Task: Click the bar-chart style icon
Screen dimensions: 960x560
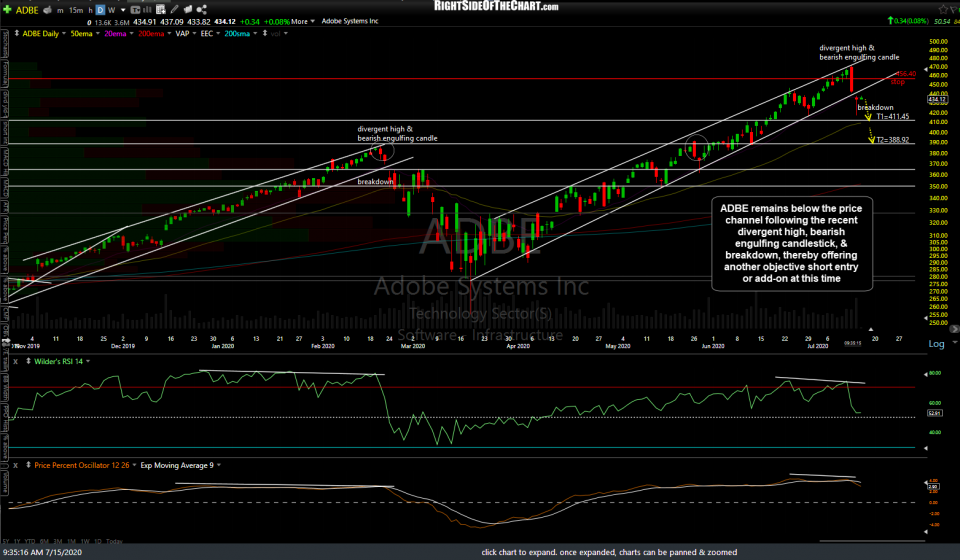Action: click(148, 10)
